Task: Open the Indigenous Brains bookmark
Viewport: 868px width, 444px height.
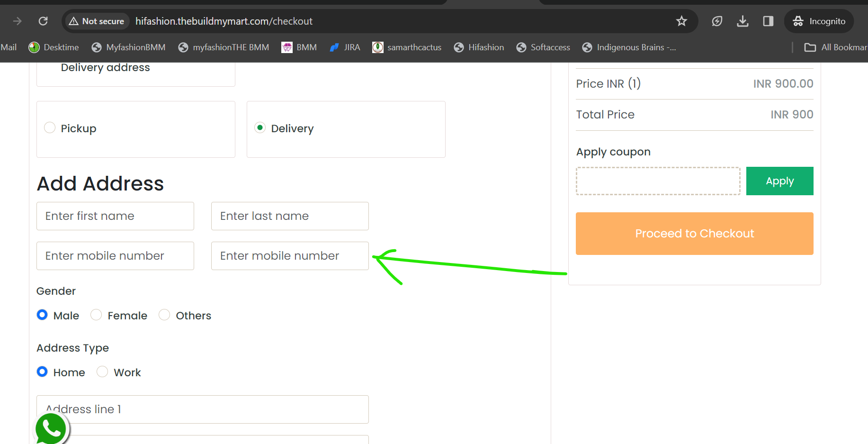Action: [629, 47]
